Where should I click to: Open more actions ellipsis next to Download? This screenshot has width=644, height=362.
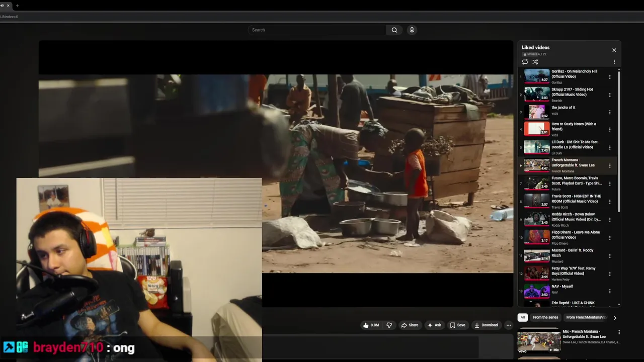click(x=508, y=325)
